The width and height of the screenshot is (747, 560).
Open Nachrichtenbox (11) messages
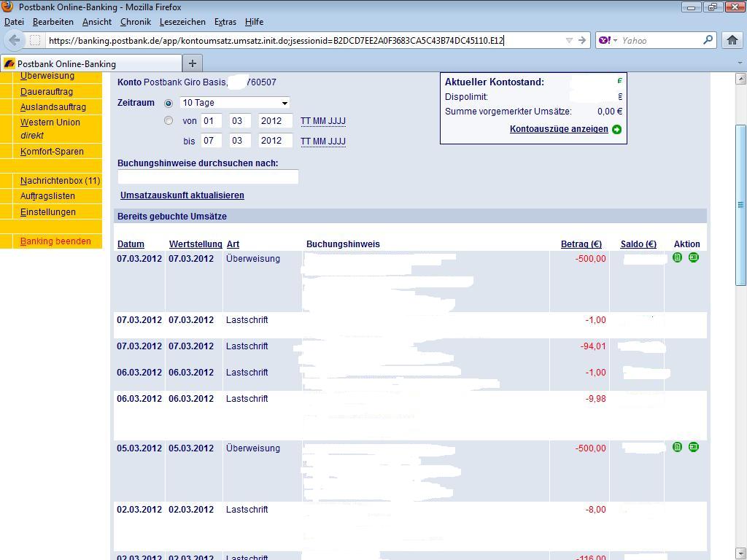pyautogui.click(x=60, y=181)
